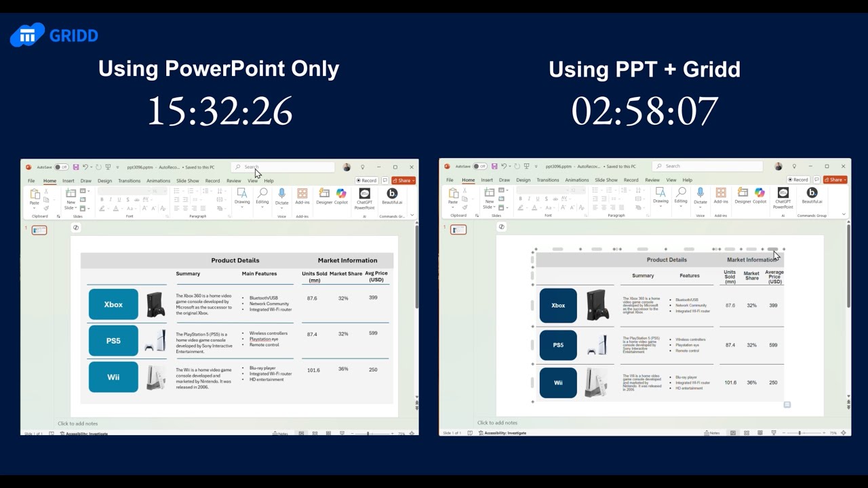Collapse ribbon chevron in right window

pyautogui.click(x=844, y=215)
